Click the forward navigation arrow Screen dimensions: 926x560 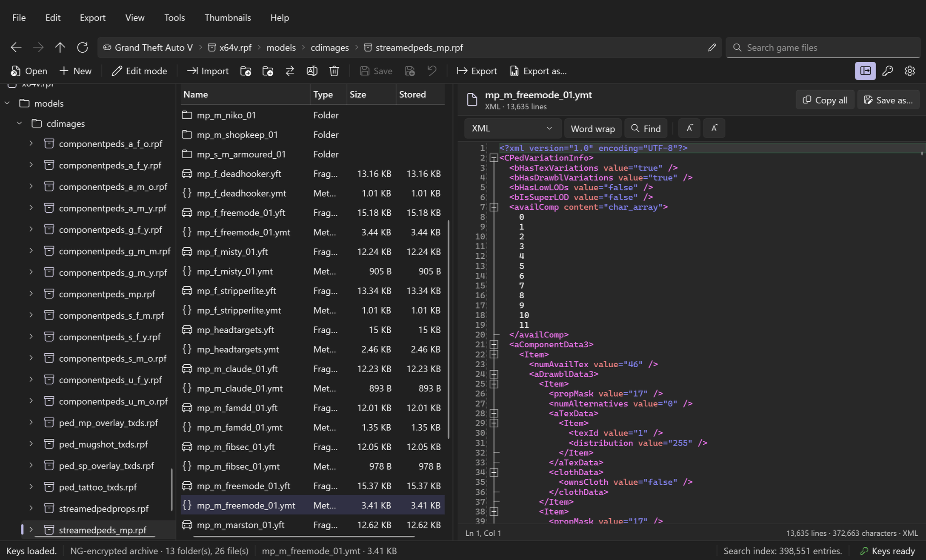pyautogui.click(x=38, y=47)
